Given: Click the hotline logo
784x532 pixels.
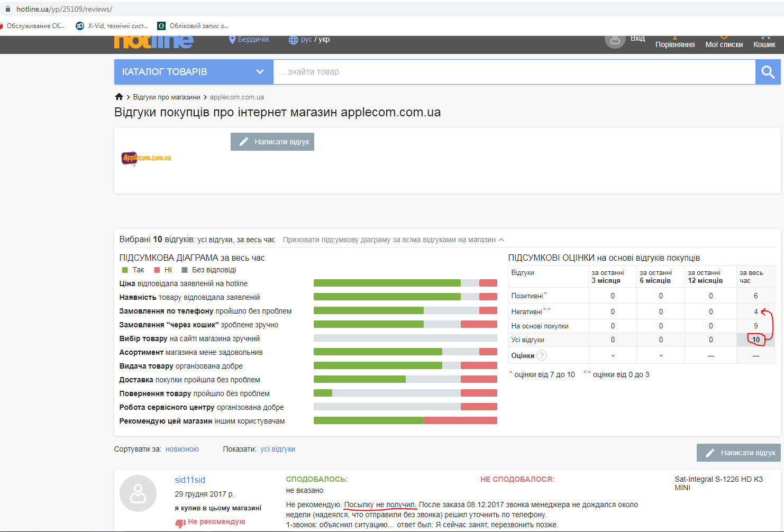Looking at the screenshot, I should coord(153,41).
